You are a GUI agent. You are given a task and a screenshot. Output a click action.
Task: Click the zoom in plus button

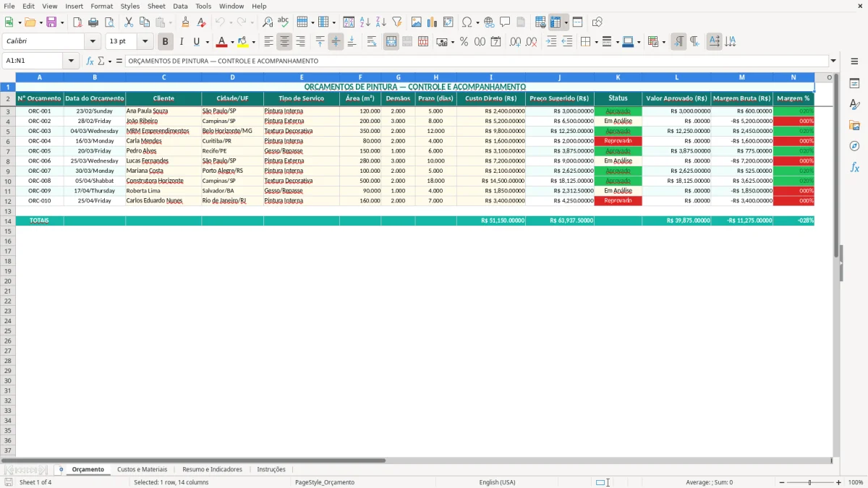point(839,482)
